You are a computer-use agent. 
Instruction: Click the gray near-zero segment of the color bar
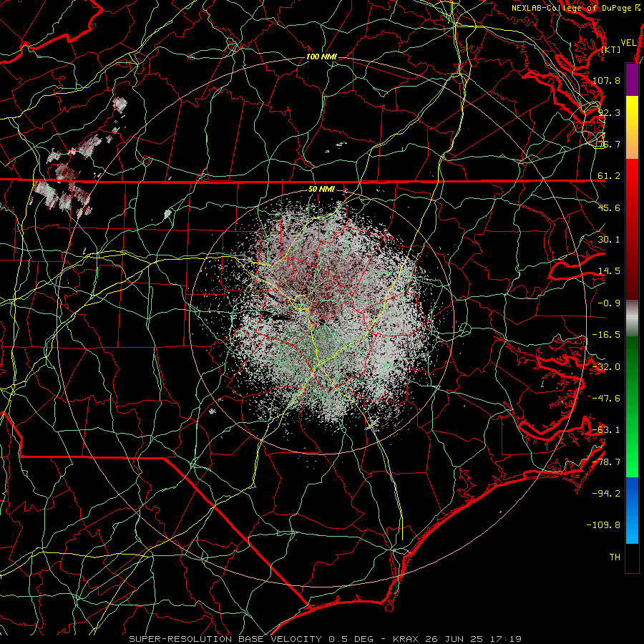pos(632,317)
